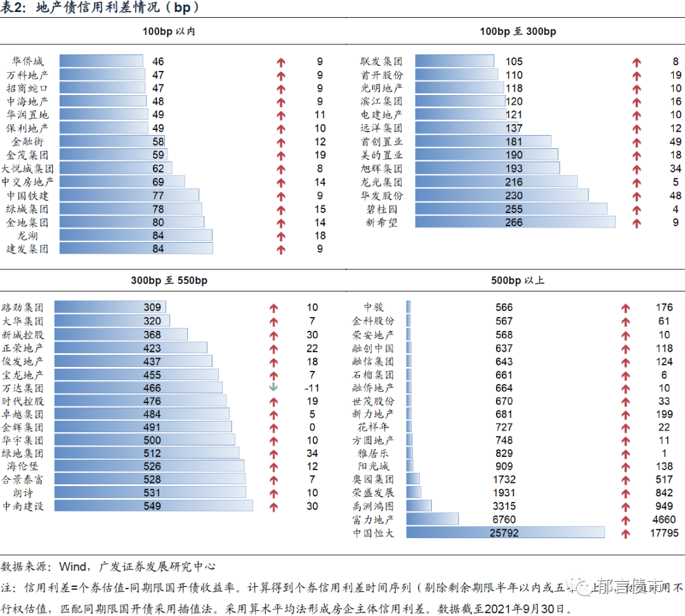Click the green down arrow beside 万达集团
Screen dimensions: 685x616
tap(273, 387)
